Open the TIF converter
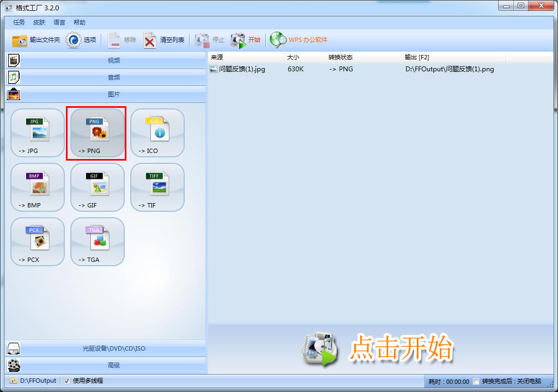 coord(157,187)
